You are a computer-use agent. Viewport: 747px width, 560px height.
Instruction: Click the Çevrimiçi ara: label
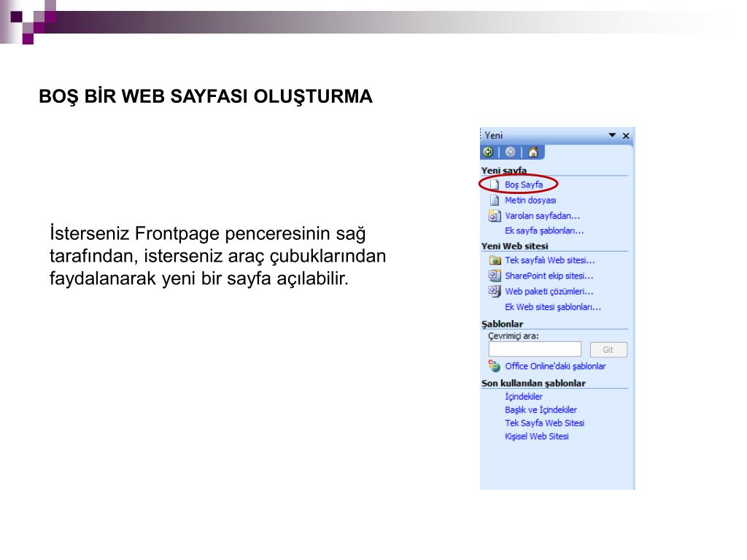pos(513,335)
